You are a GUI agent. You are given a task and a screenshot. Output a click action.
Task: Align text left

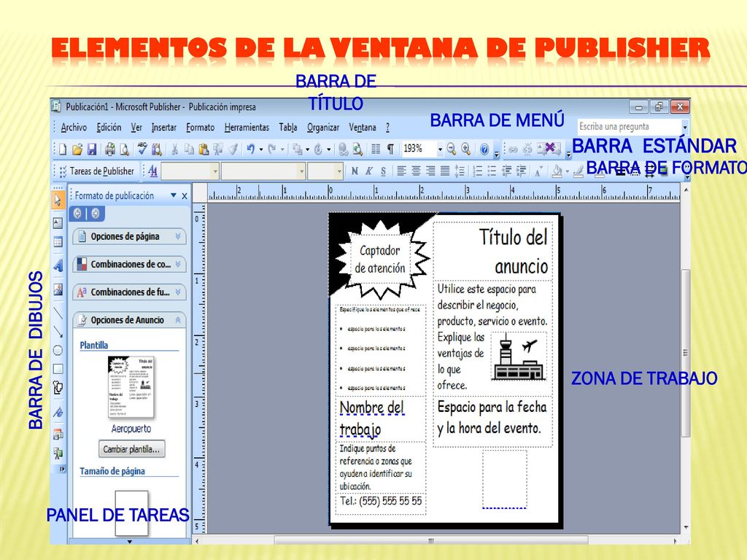coord(402,171)
